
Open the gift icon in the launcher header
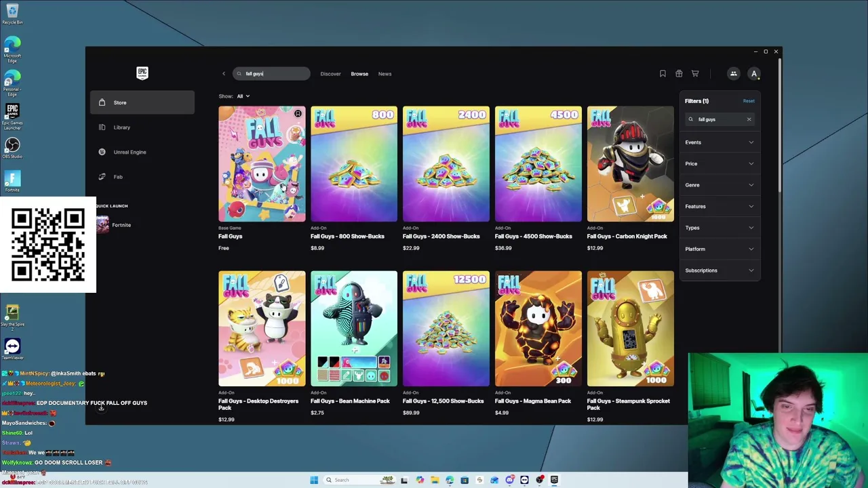coord(679,74)
